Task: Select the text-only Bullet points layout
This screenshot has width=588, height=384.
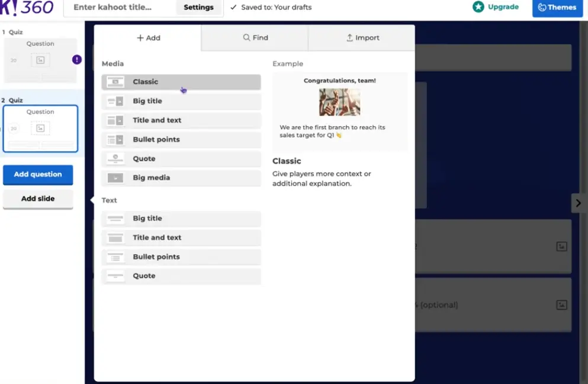Action: [x=181, y=257]
